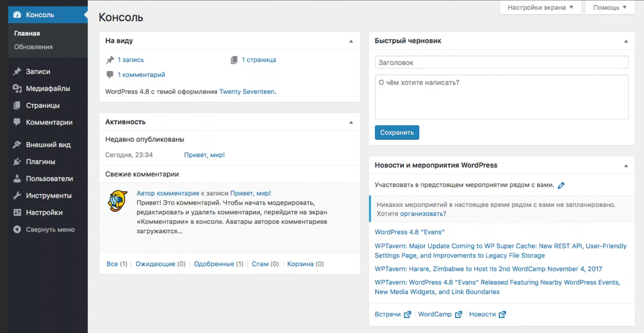The image size is (644, 333).
Task: Collapse the Быстрый черновик panel
Action: pos(626,41)
